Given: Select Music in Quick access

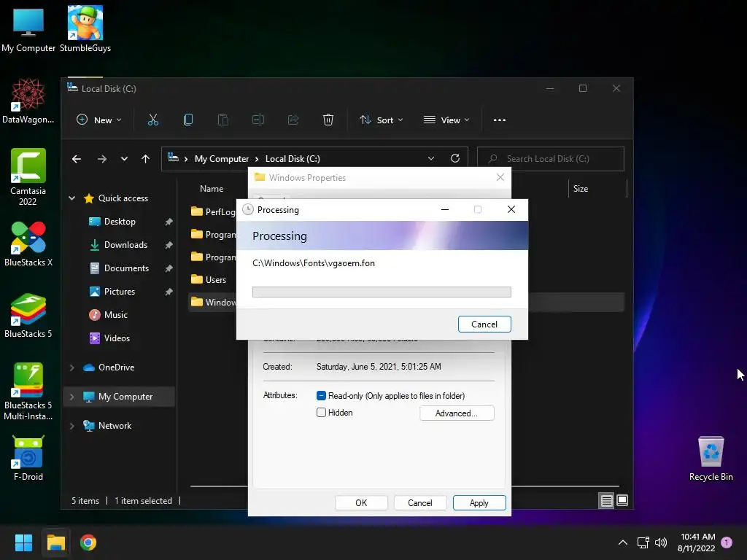Looking at the screenshot, I should 115,315.
